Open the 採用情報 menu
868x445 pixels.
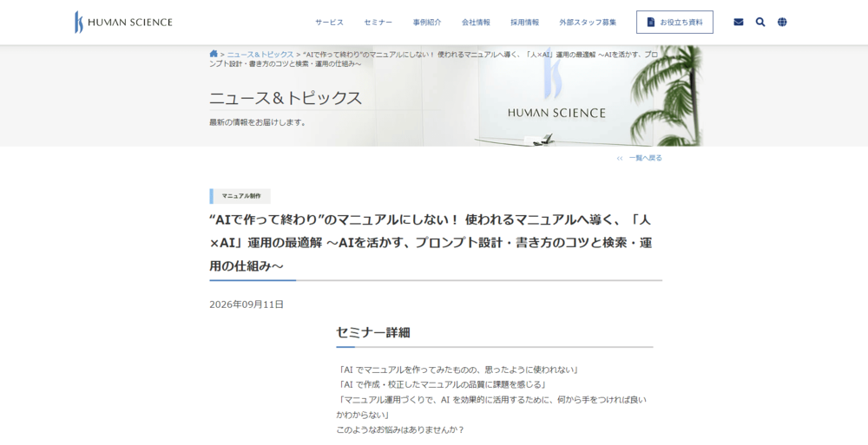[x=524, y=23]
